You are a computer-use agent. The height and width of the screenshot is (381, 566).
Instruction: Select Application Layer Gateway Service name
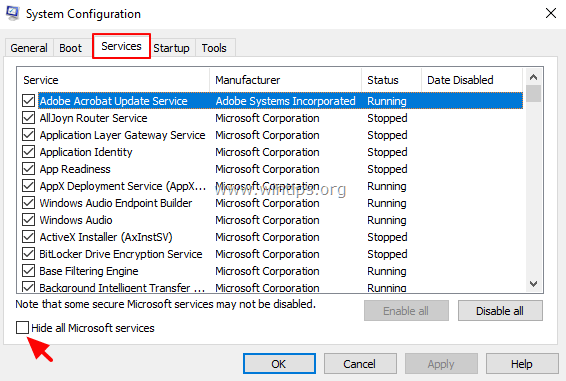click(122, 135)
